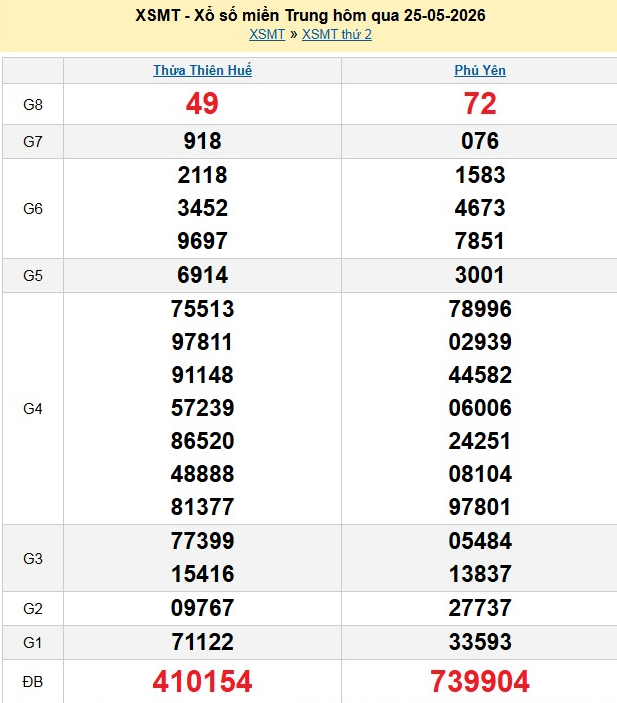This screenshot has width=617, height=703.
Task: Select G5 result 6914
Action: click(x=202, y=275)
